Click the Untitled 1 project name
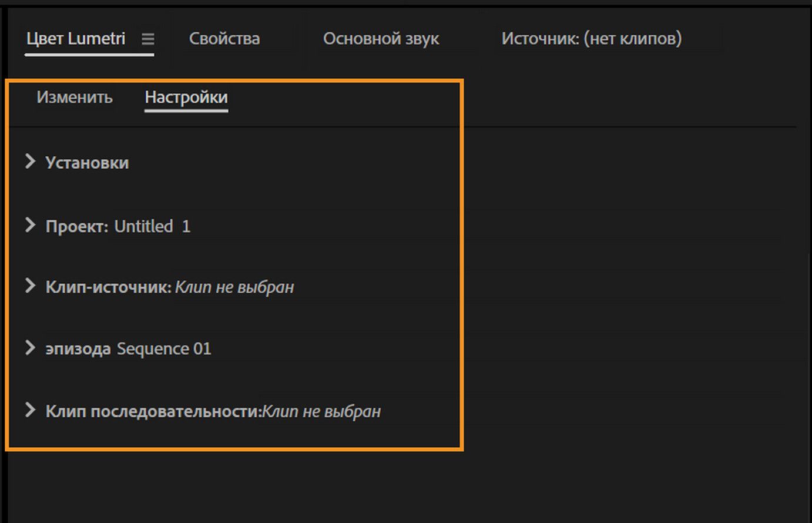 pyautogui.click(x=152, y=226)
